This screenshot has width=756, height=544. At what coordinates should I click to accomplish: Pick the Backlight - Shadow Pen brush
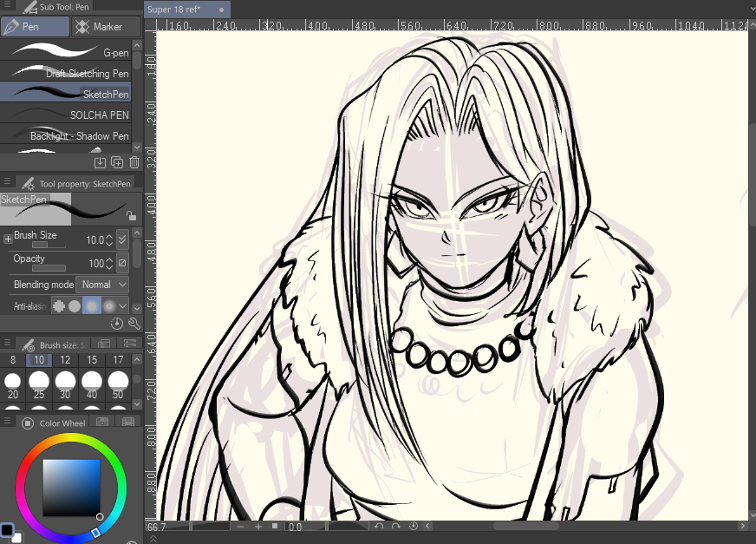coord(66,134)
